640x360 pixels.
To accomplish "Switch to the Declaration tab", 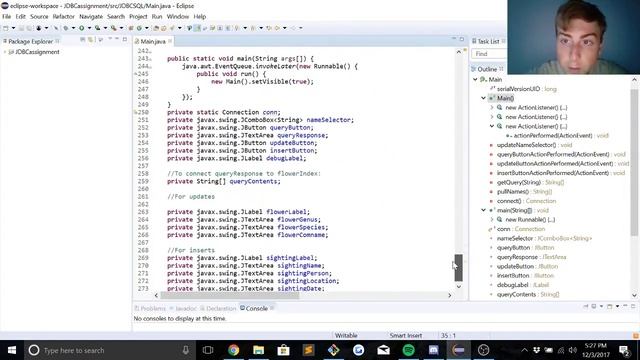I will [218, 308].
